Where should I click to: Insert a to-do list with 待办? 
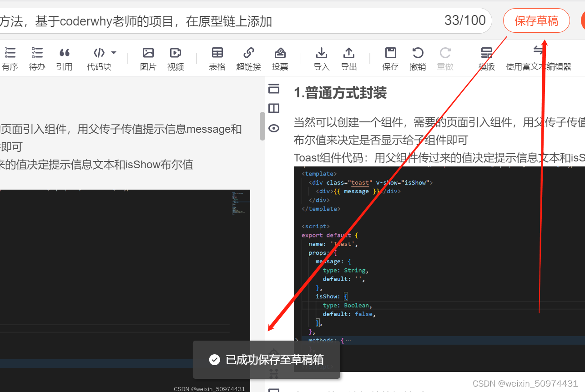[x=37, y=59]
